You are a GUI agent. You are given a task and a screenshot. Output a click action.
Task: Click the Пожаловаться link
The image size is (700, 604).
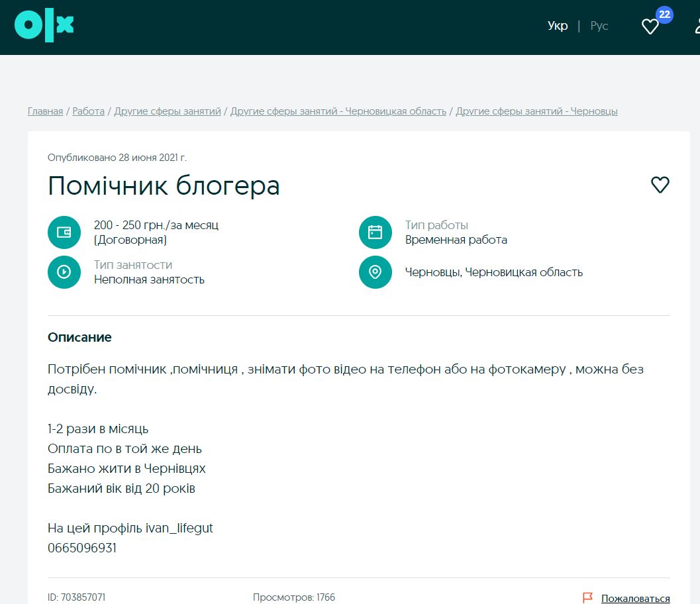635,598
